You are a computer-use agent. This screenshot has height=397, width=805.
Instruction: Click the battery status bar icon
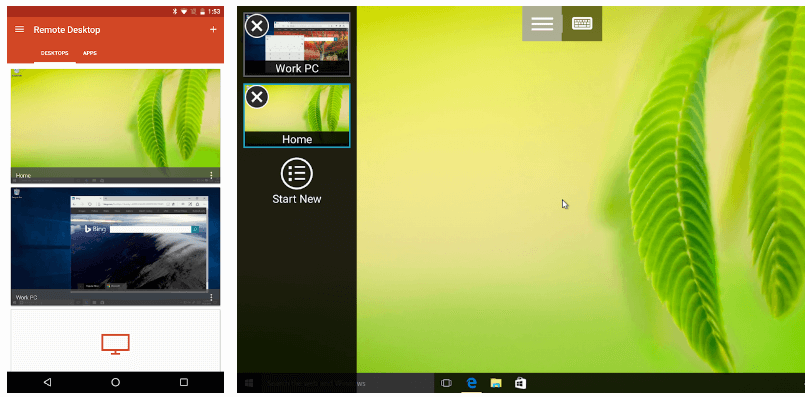tap(203, 11)
